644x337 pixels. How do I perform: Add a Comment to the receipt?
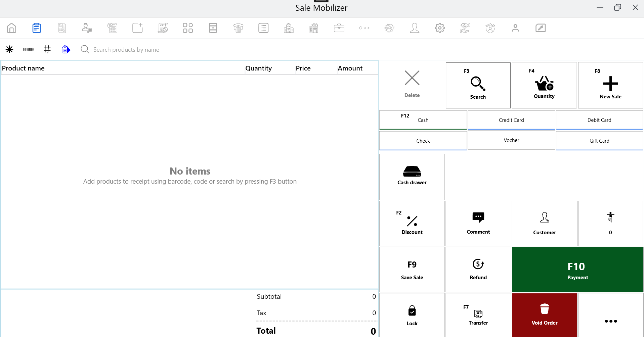pyautogui.click(x=478, y=223)
